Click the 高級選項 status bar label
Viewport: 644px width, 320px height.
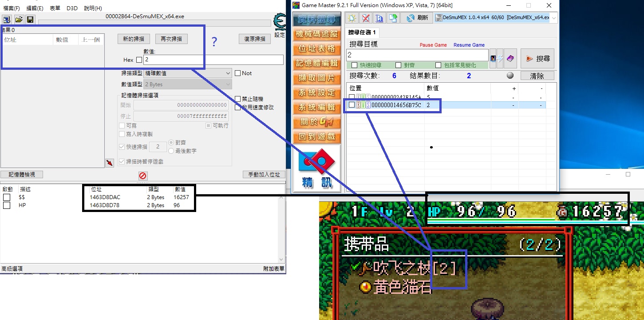tap(12, 269)
